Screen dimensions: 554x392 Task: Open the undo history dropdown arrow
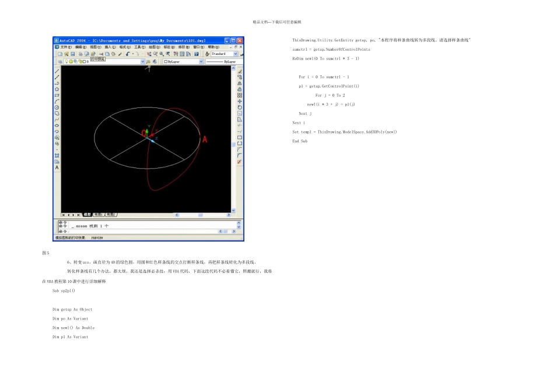(132, 54)
